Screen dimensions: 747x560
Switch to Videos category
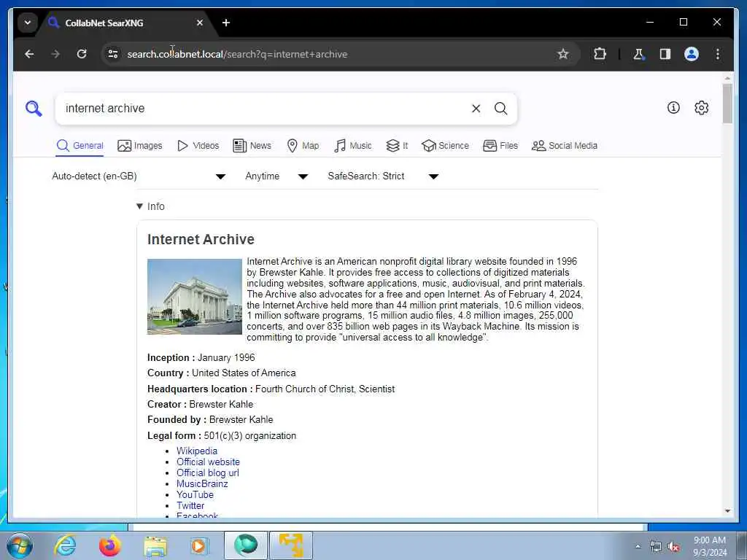pos(198,146)
